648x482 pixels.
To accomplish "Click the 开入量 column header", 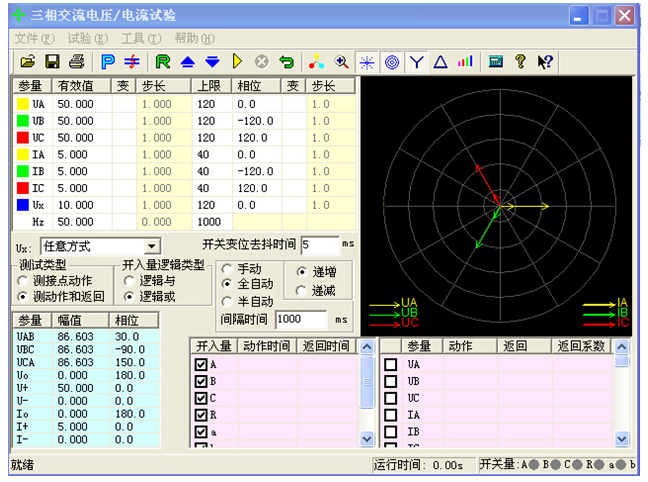I will [x=212, y=346].
